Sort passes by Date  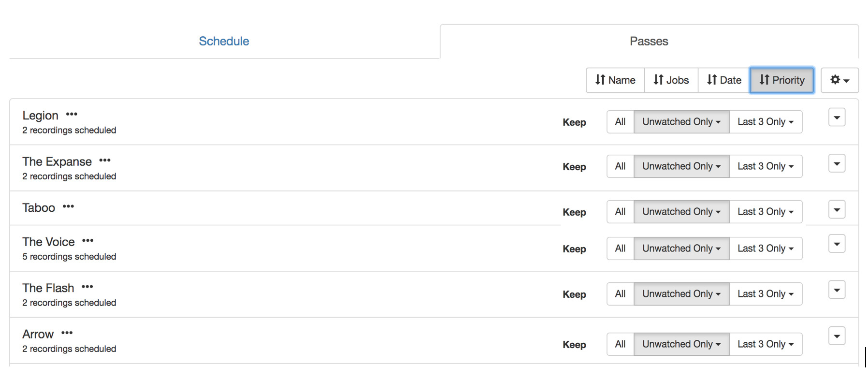click(x=723, y=80)
